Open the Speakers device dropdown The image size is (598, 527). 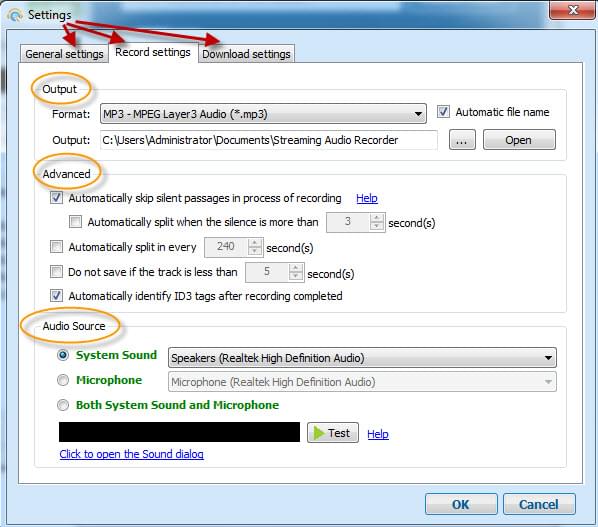point(362,358)
